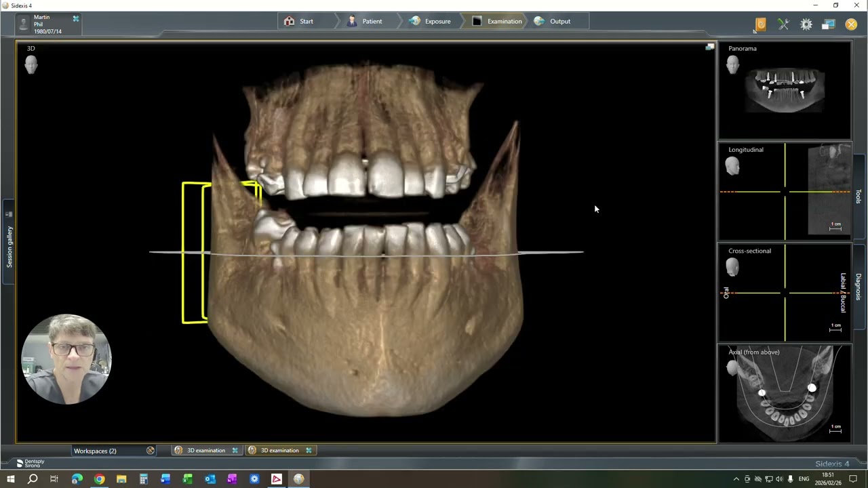
Task: Open the Tools side panel tab
Action: (859, 196)
